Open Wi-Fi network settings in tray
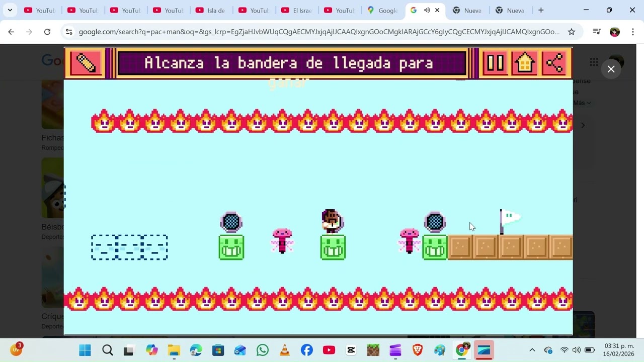This screenshot has width=644, height=362. click(565, 350)
